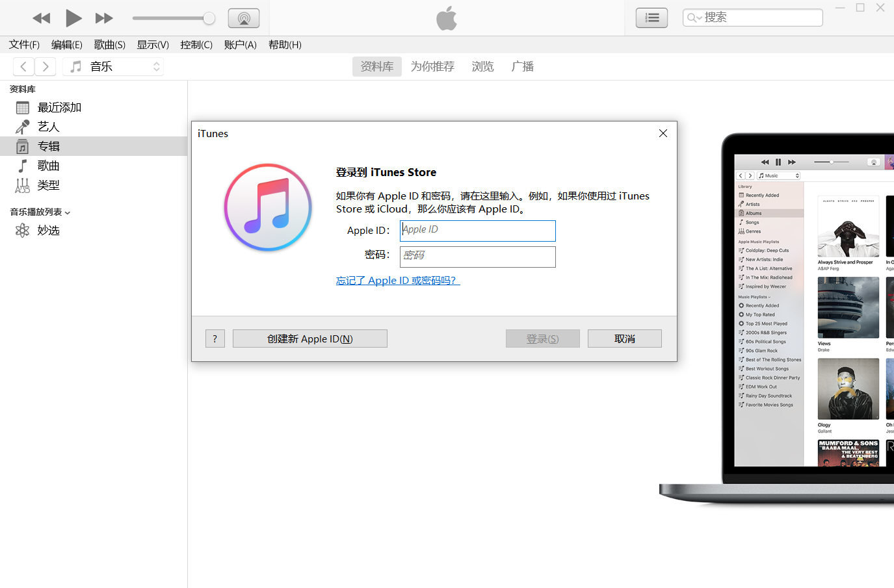Click the 密码 password field

tap(478, 257)
